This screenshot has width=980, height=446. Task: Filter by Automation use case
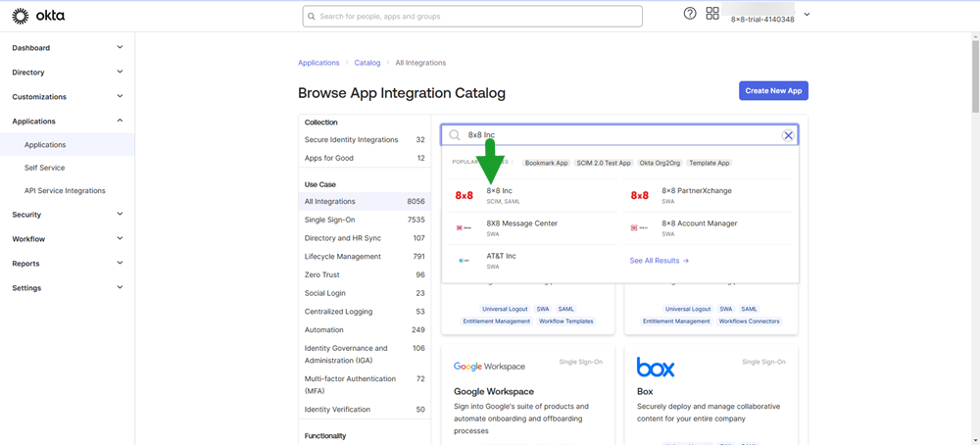[x=365, y=329]
